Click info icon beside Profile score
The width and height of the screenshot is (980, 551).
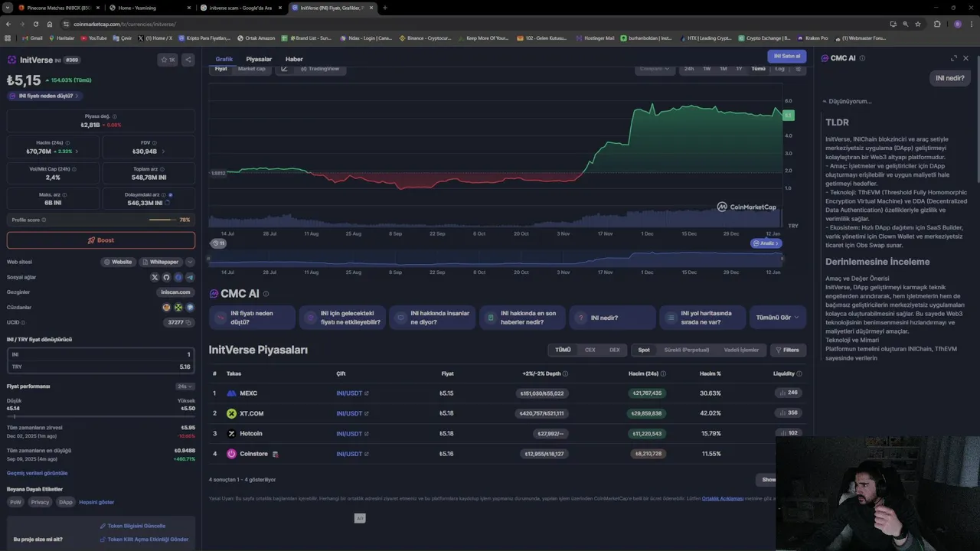click(44, 220)
